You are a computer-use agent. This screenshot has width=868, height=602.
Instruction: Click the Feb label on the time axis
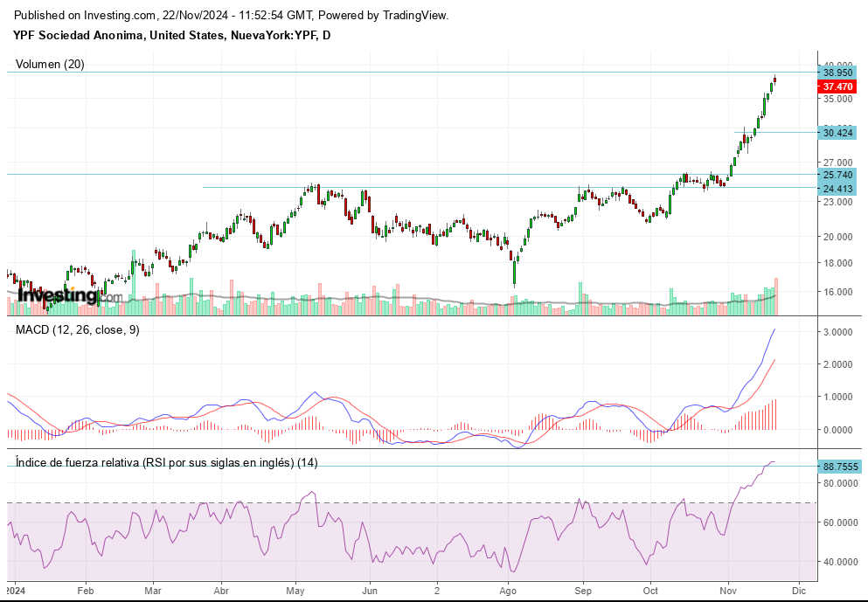point(85,590)
